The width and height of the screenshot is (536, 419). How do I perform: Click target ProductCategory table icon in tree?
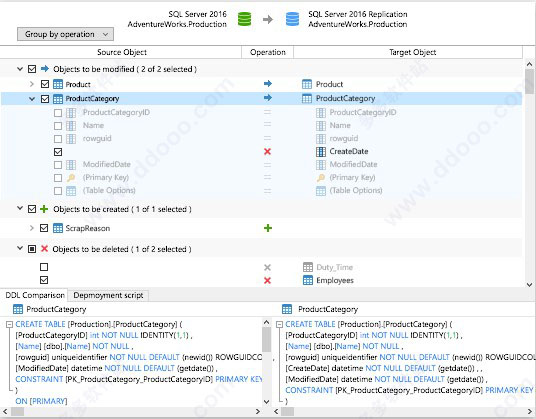(307, 98)
